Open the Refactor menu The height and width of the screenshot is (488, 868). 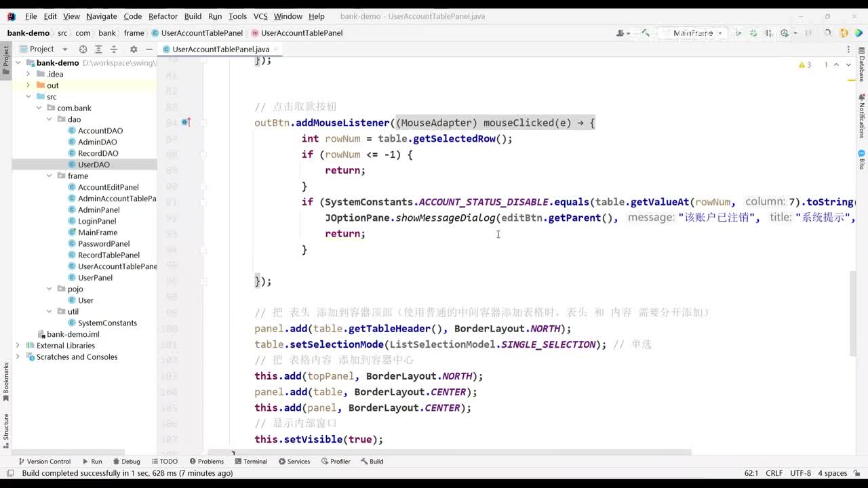click(163, 16)
